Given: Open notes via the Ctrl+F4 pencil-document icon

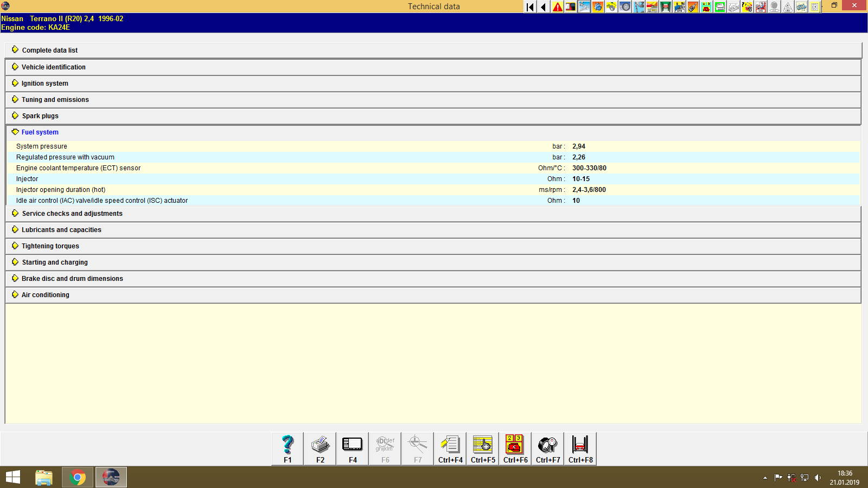Looking at the screenshot, I should click(x=450, y=448).
